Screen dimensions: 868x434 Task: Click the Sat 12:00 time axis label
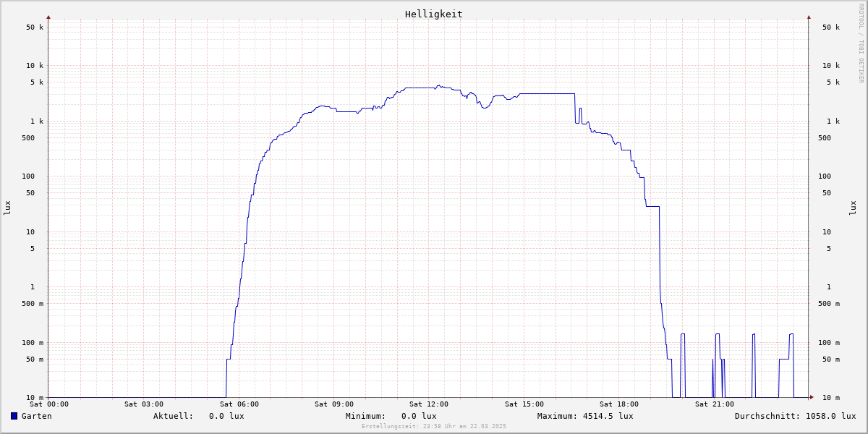[429, 404]
